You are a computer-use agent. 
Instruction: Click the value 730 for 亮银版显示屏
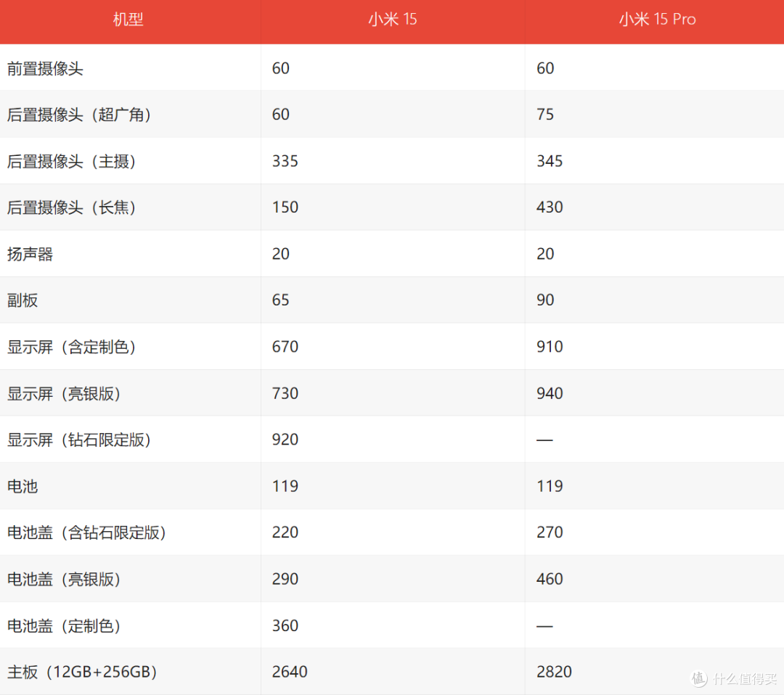pos(285,393)
